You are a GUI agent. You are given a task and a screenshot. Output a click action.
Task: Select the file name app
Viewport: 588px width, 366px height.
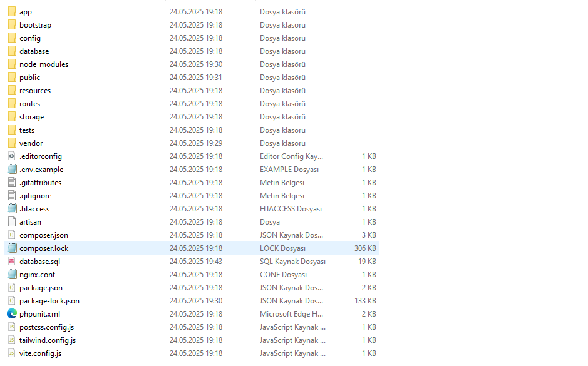(x=26, y=12)
